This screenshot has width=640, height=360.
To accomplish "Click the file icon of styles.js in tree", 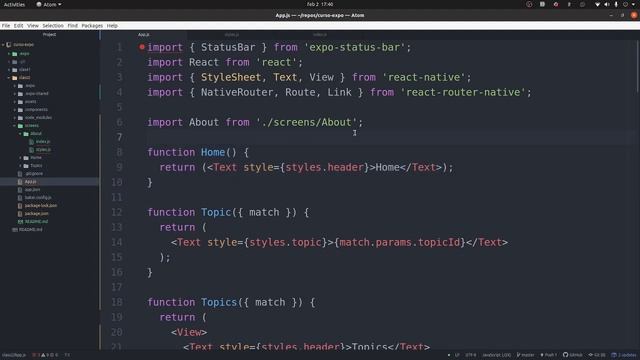I will 31,150.
